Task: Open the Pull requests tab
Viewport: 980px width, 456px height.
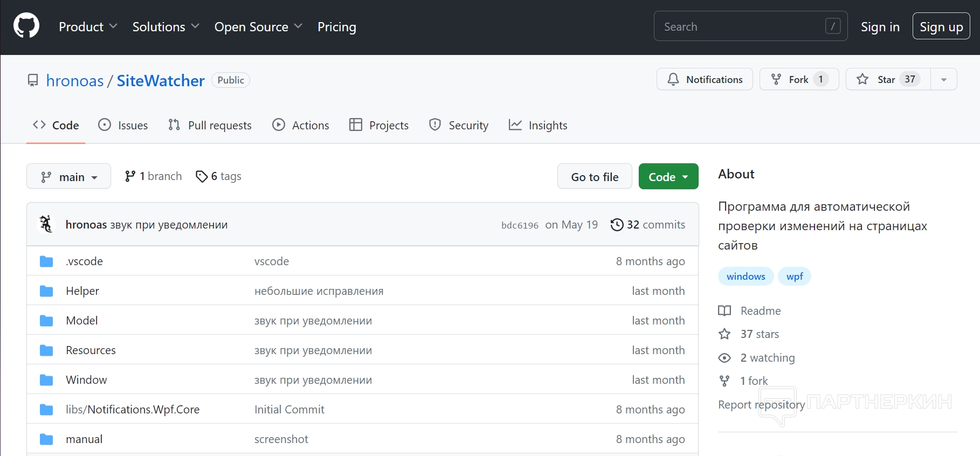Action: pos(210,126)
